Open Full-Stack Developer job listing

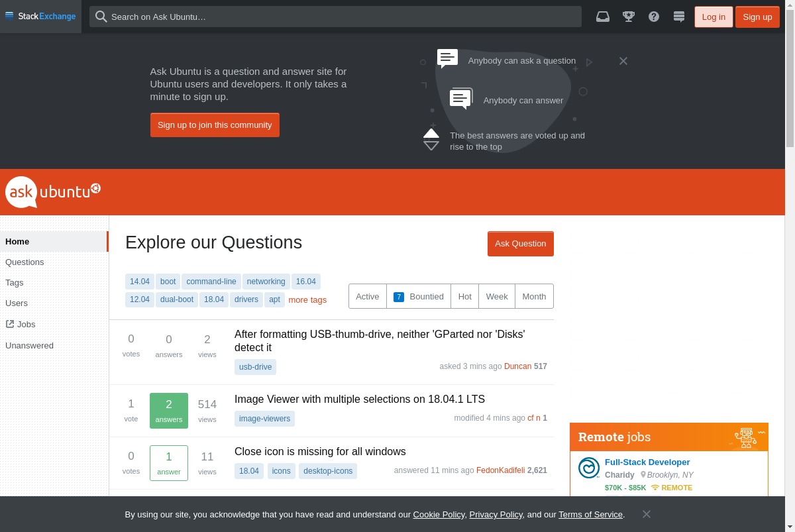point(647,462)
